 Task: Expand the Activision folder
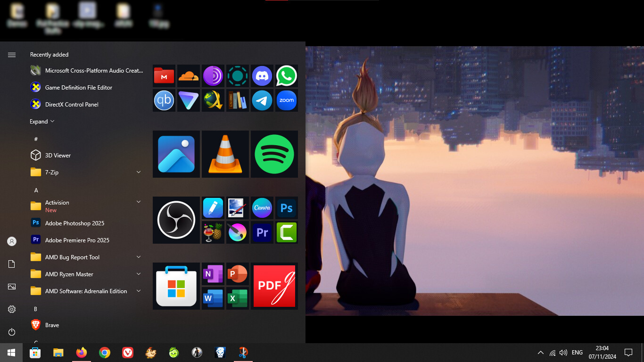pos(139,202)
